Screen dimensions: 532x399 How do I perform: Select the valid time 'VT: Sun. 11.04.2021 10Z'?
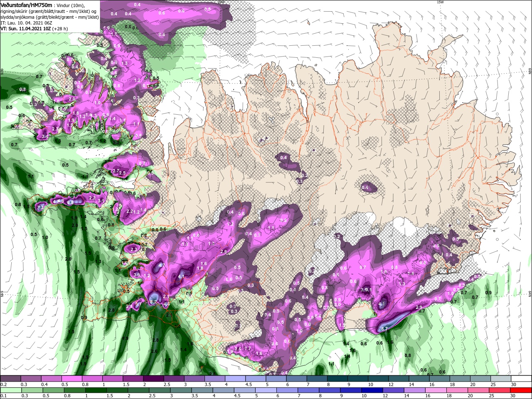25,29
